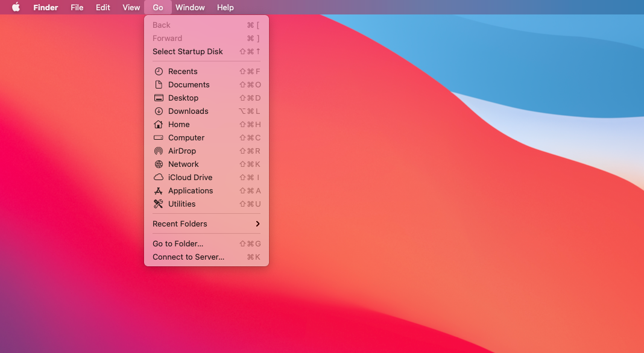Open iCloud Drive entry
This screenshot has width=644, height=353.
207,177
